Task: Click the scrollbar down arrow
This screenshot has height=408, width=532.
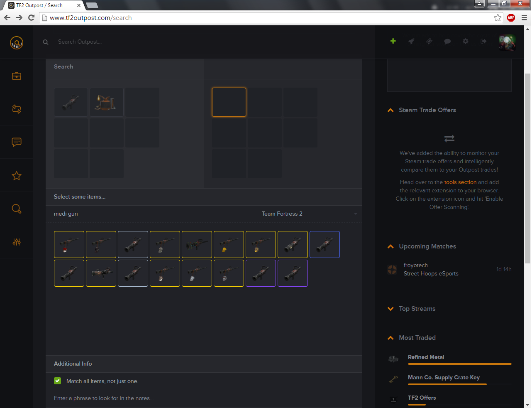Action: pyautogui.click(x=528, y=405)
